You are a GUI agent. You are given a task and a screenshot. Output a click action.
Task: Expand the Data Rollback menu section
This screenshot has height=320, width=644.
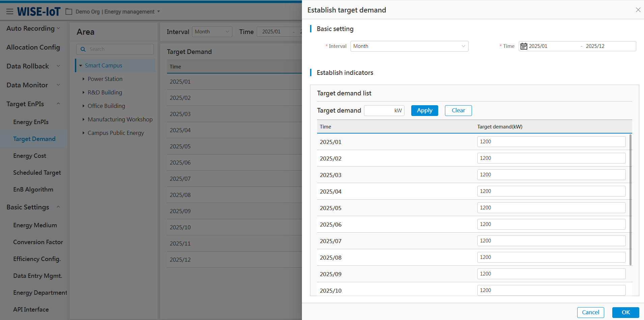click(58, 66)
